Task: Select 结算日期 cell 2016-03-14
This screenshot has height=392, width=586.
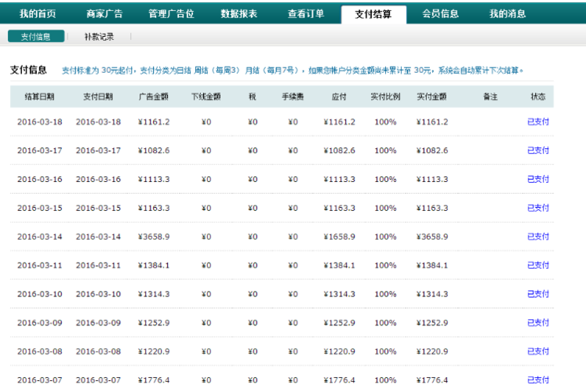Action: 39,237
